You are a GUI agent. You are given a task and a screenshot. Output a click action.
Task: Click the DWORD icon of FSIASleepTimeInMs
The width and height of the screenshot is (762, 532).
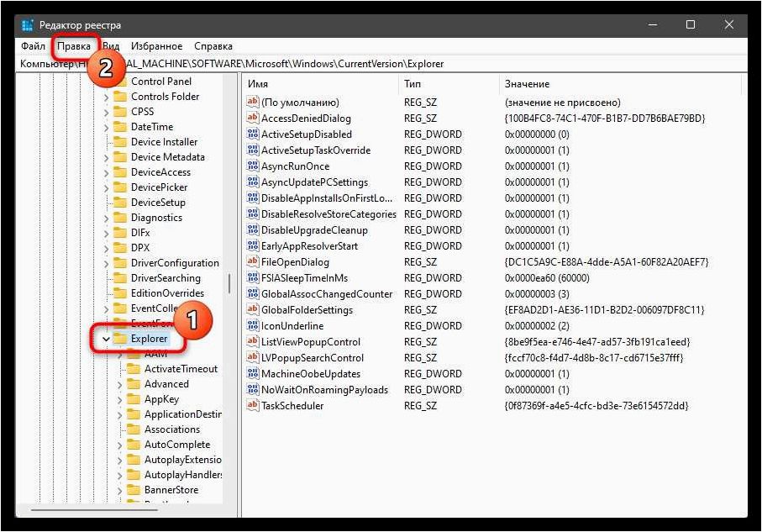point(252,277)
